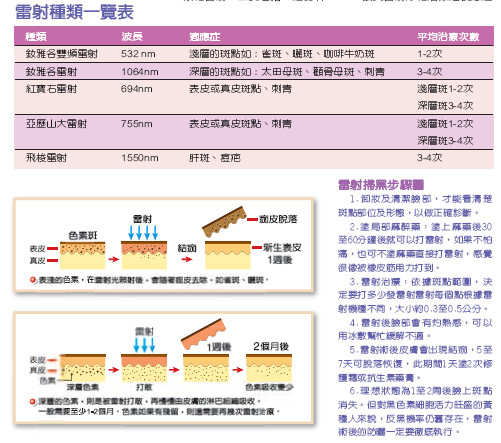The width and height of the screenshot is (501, 443).
Task: Click the 新生表皮 skin block illustration
Action: coord(228,255)
